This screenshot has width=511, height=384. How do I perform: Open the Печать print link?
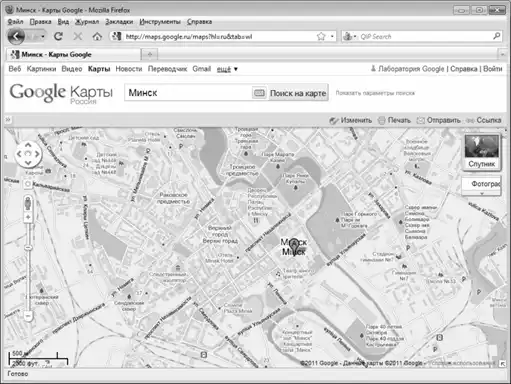pyautogui.click(x=394, y=120)
